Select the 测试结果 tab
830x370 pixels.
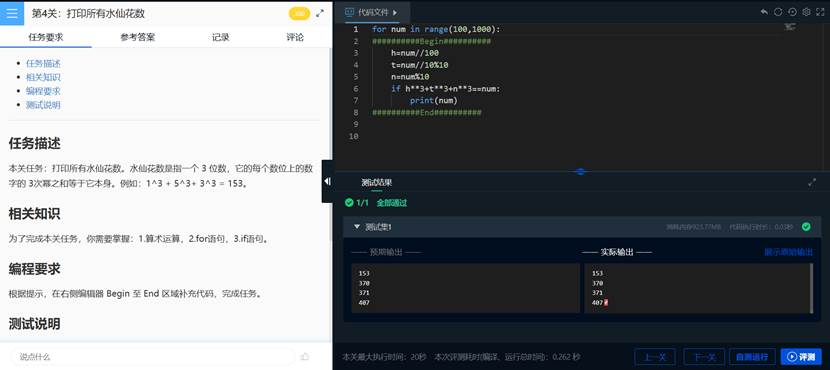click(x=376, y=182)
